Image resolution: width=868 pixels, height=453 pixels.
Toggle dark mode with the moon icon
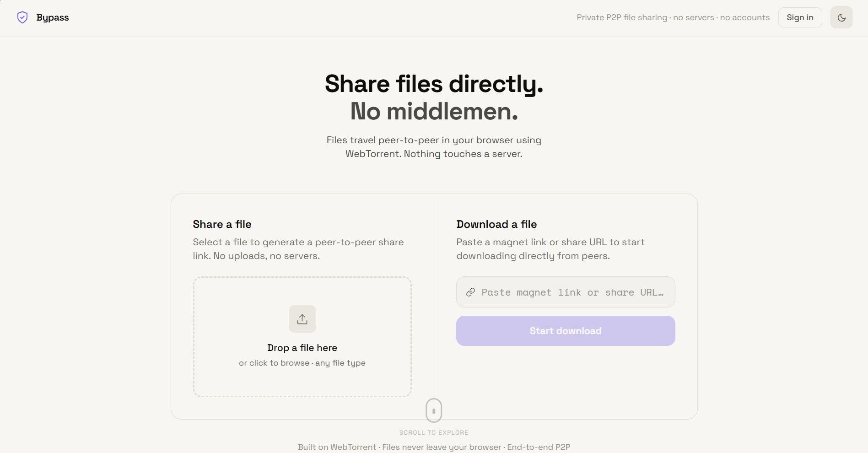(x=841, y=17)
